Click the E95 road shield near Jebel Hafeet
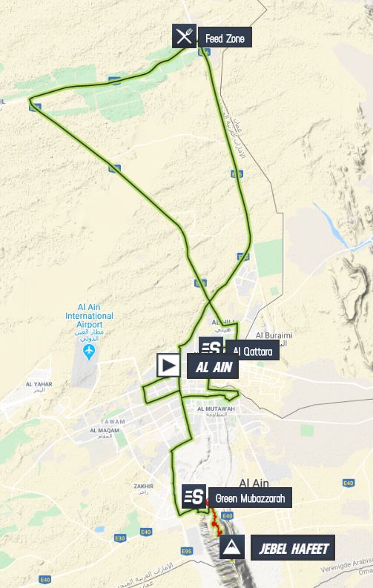 187,551
